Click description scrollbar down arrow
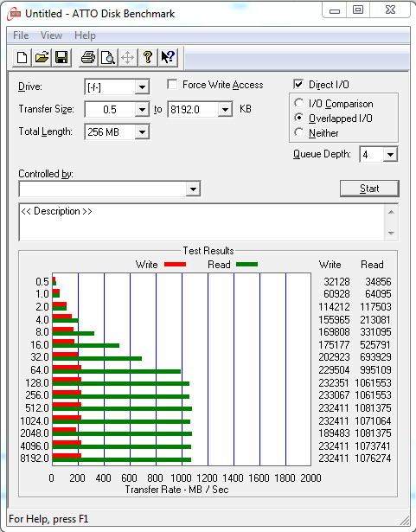This screenshot has width=416, height=532. (391, 233)
